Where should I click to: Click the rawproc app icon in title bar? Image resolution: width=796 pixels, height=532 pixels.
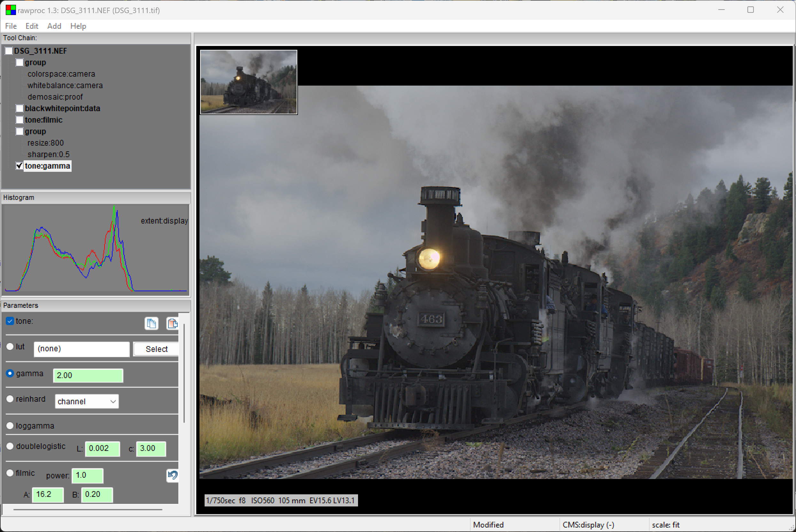pyautogui.click(x=11, y=10)
